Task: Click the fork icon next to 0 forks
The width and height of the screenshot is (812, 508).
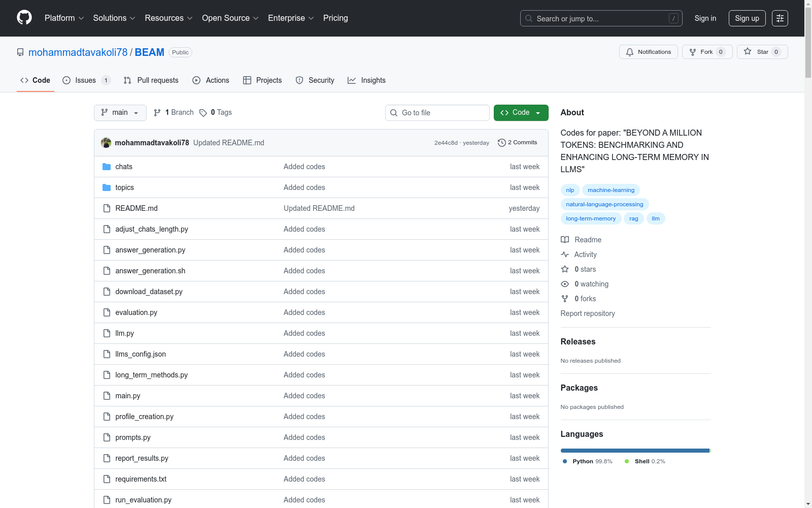Action: pyautogui.click(x=565, y=299)
